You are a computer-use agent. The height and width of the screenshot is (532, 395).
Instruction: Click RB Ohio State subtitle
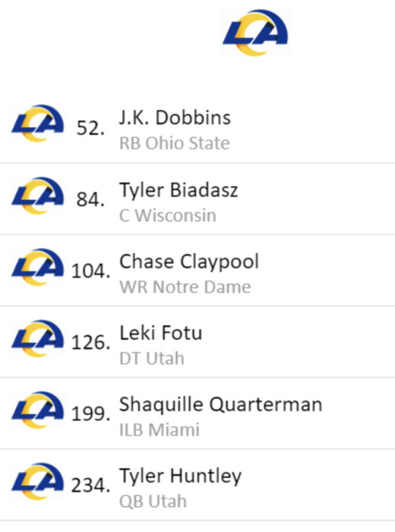pos(175,143)
